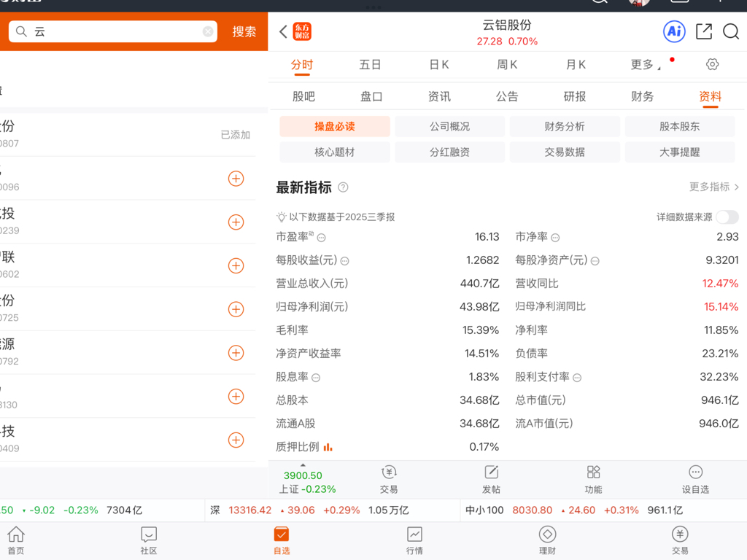Open 质押比例 bar chart icon
Viewport: 747px width, 560px height.
pos(328,447)
